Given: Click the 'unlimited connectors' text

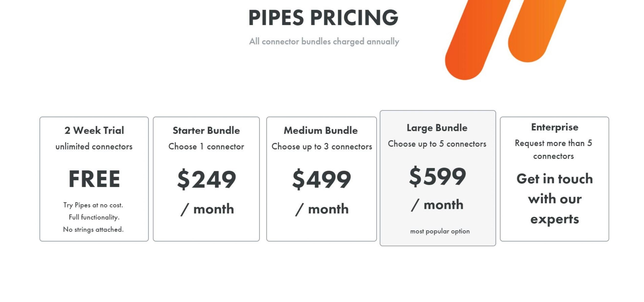Looking at the screenshot, I should [94, 146].
